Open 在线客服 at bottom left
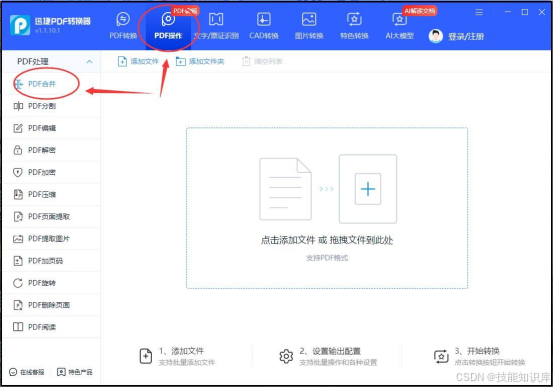Screen dimensions: 554x388 (x=27, y=372)
